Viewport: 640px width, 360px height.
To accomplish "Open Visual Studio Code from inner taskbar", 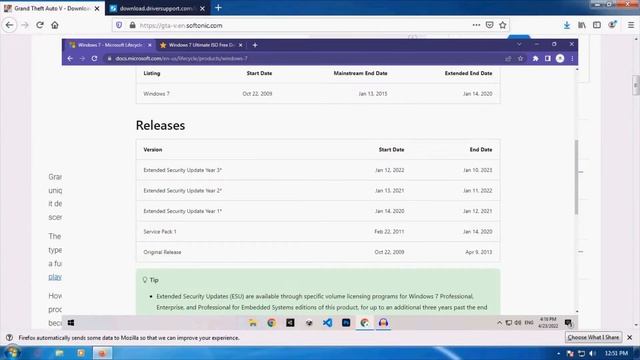I will coord(327,323).
